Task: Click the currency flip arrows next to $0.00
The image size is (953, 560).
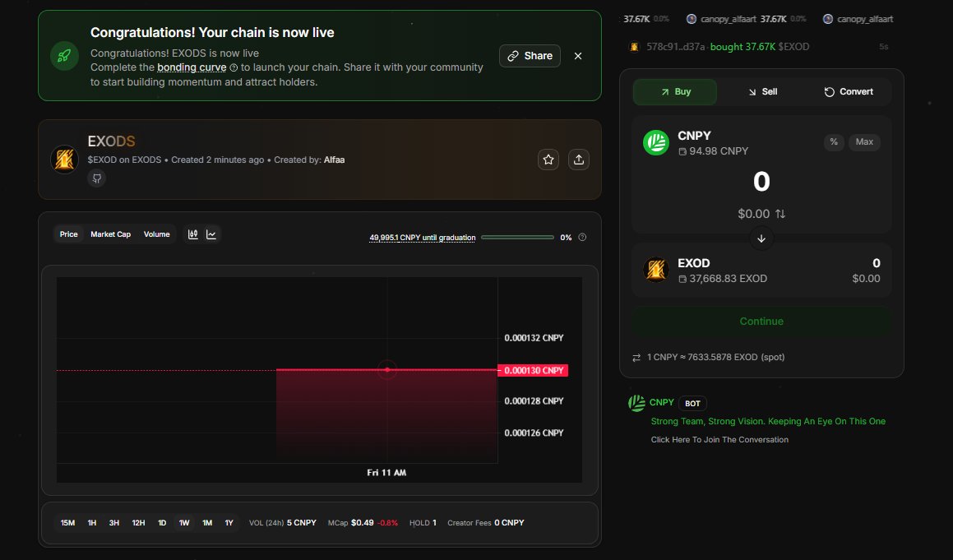Action: tap(781, 214)
